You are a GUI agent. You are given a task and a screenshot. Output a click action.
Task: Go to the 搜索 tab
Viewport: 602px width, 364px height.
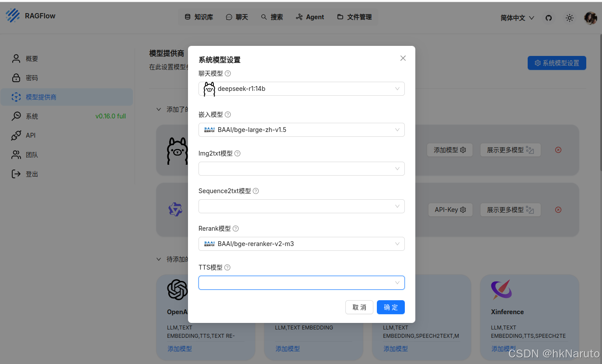click(272, 17)
